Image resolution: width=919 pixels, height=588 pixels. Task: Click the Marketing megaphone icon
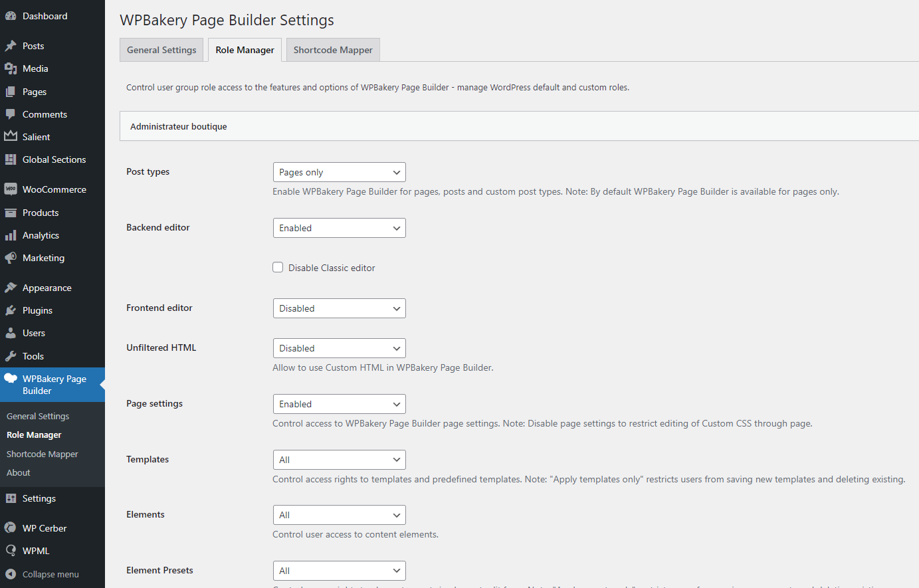pos(11,258)
